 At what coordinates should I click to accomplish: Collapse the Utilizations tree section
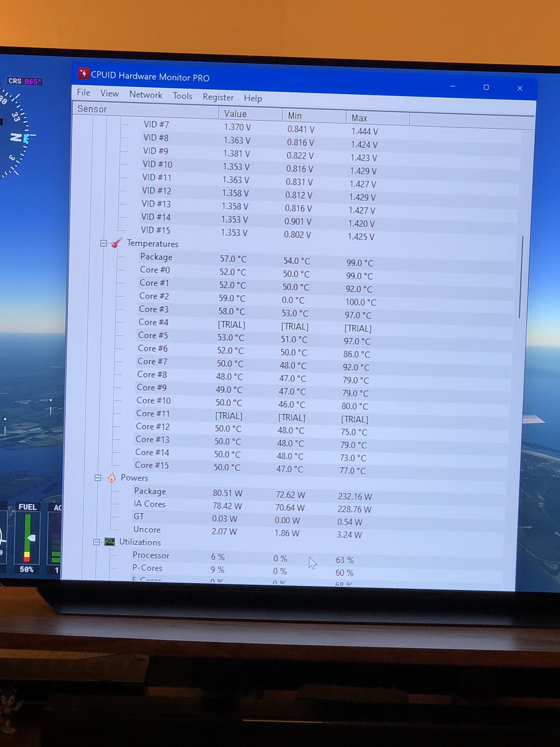[96, 542]
